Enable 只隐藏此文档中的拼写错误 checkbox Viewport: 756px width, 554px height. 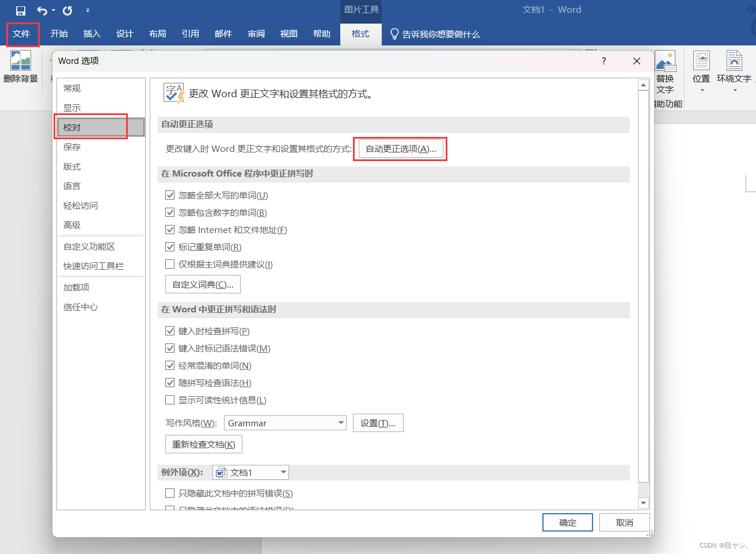(x=170, y=494)
